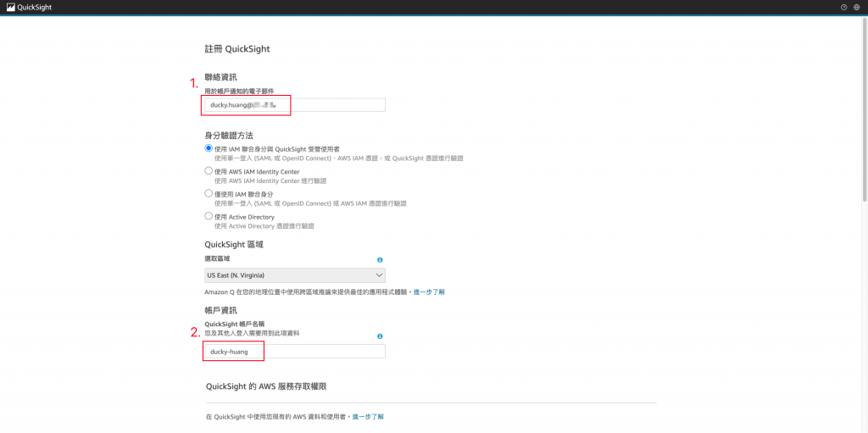868x433 pixels.
Task: Click the ducky-huang account name field
Action: pyautogui.click(x=295, y=352)
